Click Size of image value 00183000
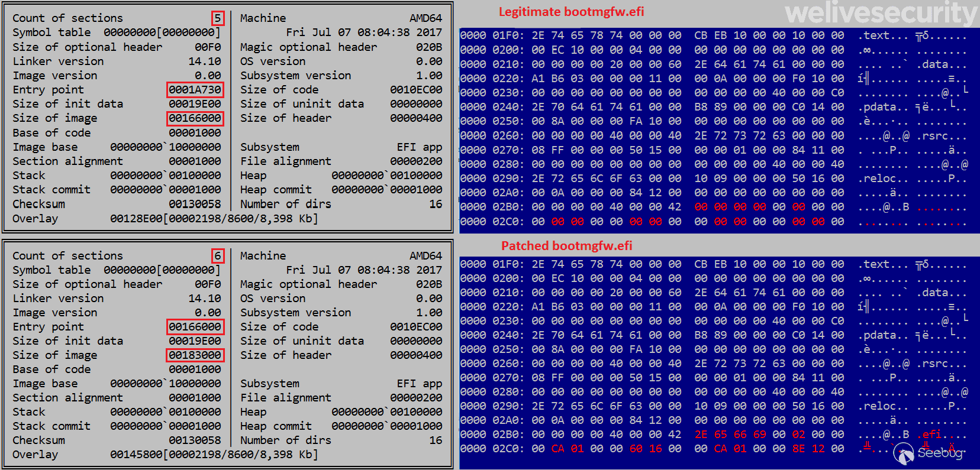The image size is (980, 470). 195,355
